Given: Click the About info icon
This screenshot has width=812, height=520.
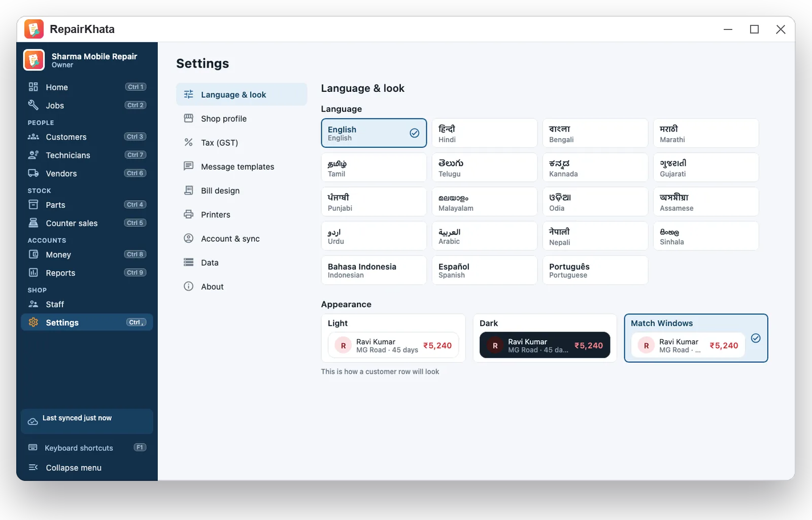Looking at the screenshot, I should click(189, 286).
